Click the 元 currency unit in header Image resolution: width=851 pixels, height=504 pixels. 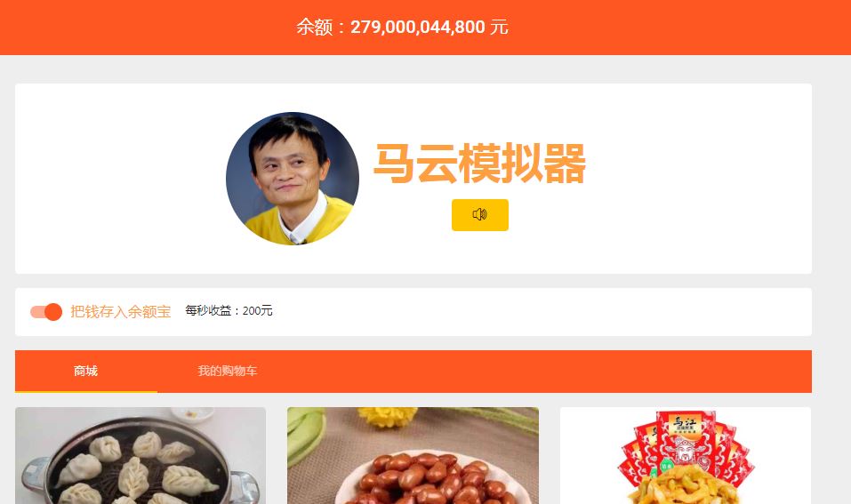click(499, 27)
